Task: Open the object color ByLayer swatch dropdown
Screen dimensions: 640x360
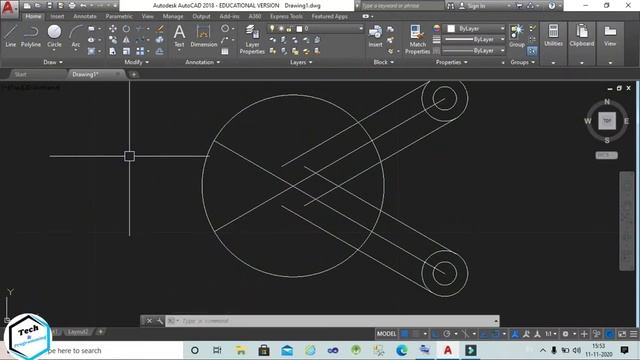Action: (474, 29)
